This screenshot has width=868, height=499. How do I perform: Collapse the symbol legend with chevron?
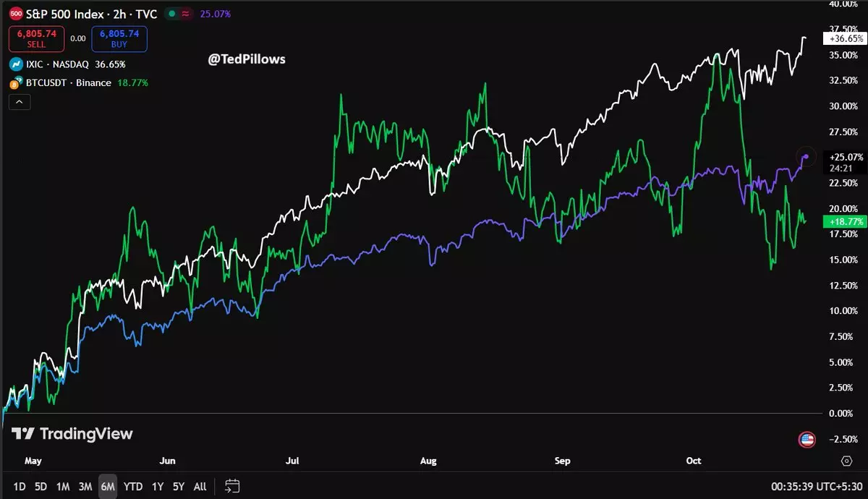[x=20, y=103]
